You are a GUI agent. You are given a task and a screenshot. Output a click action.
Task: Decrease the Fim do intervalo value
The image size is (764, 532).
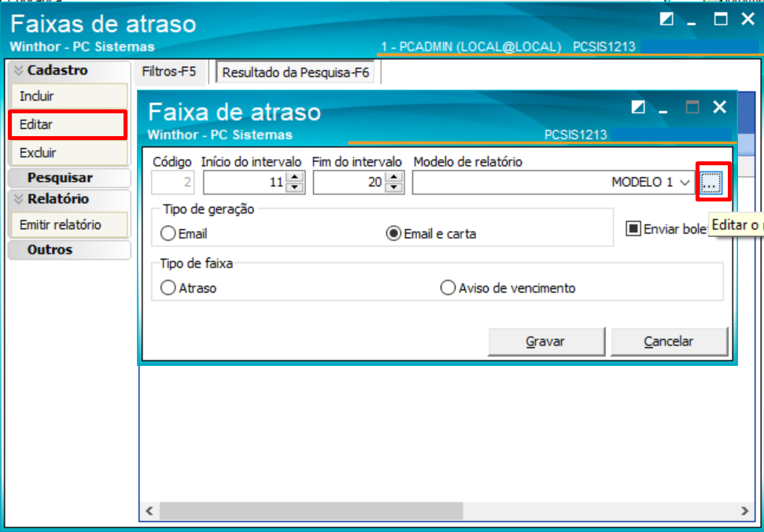[x=394, y=188]
